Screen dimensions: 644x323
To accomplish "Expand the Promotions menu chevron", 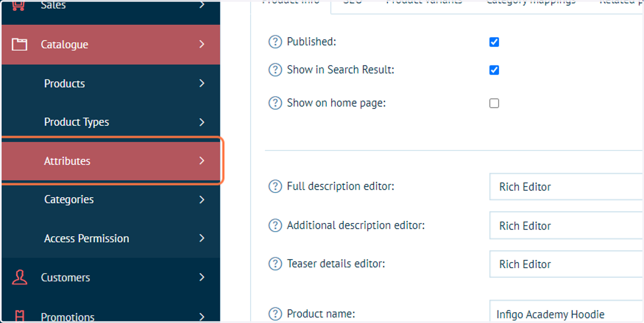I will (x=202, y=317).
